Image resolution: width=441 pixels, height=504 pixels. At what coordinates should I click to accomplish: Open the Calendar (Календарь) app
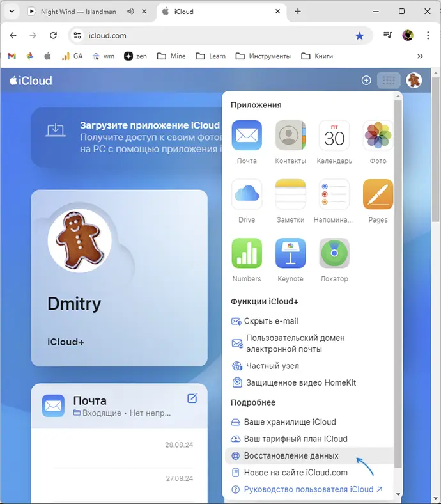tap(334, 135)
